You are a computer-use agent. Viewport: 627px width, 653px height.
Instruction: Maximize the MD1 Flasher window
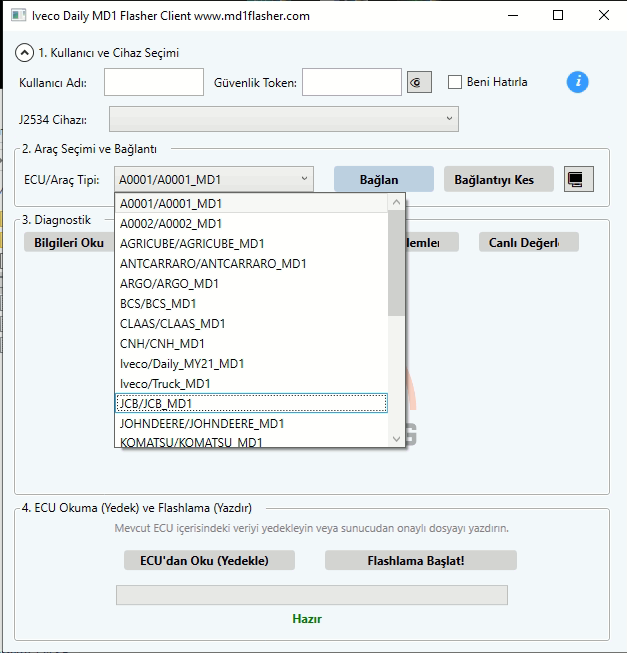[x=558, y=15]
